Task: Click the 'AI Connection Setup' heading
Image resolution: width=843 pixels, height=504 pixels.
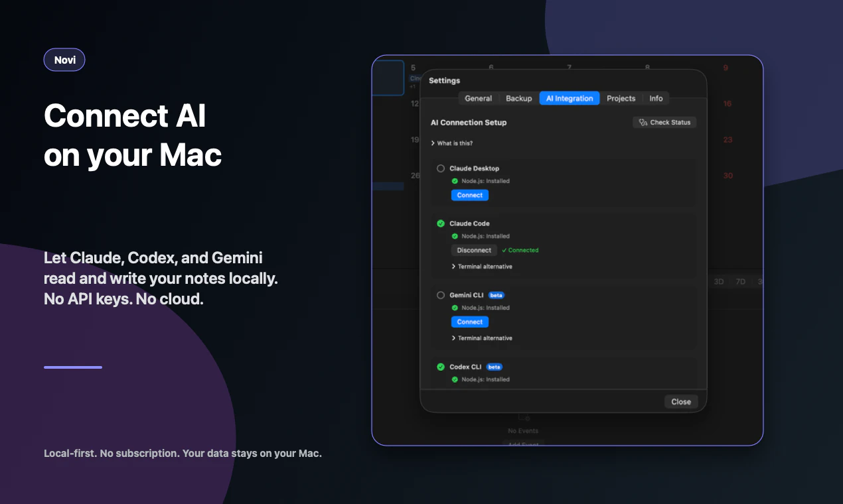Action: pos(469,123)
